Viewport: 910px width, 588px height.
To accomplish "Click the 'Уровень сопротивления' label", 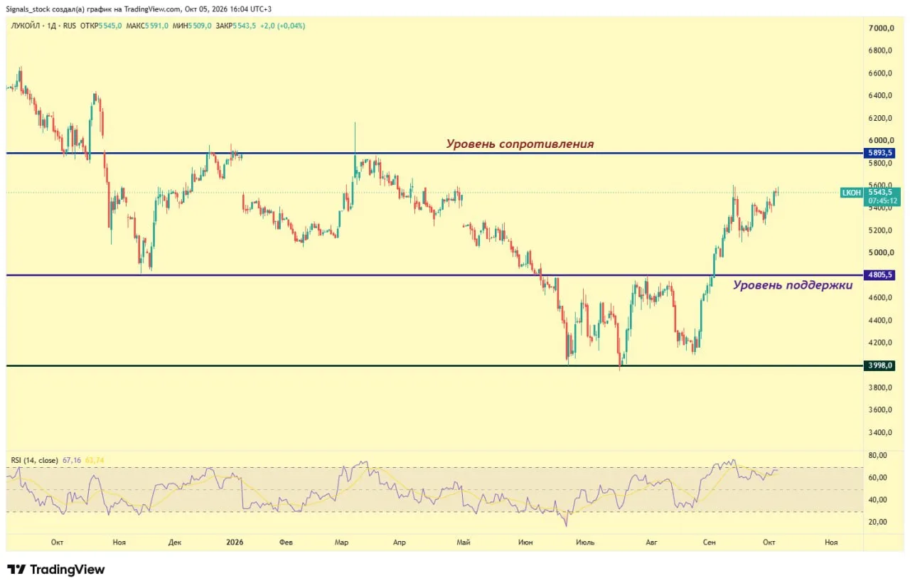I will pyautogui.click(x=520, y=144).
